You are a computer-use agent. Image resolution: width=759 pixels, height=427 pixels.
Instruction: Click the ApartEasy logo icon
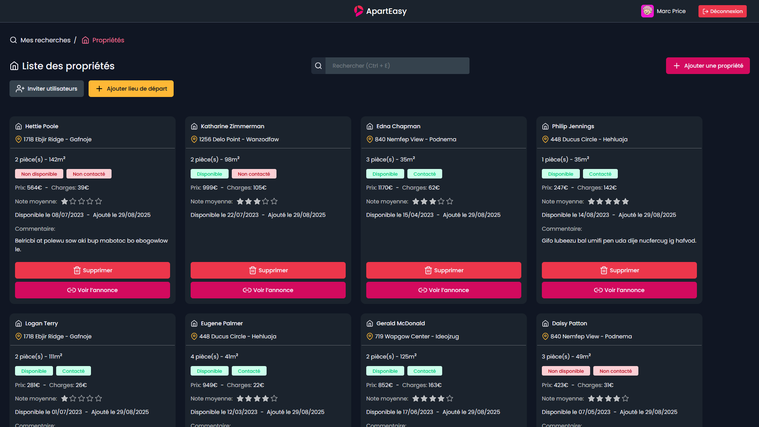point(359,11)
